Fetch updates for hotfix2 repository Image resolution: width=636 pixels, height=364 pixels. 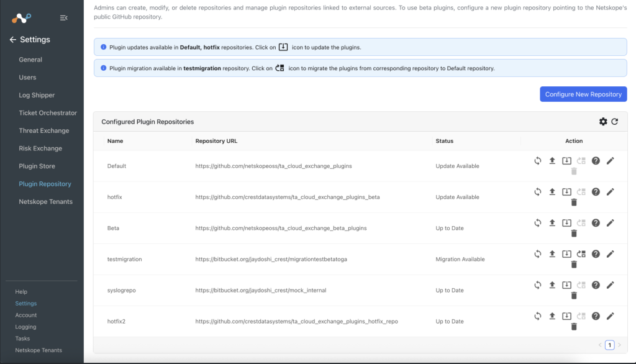click(x=537, y=316)
